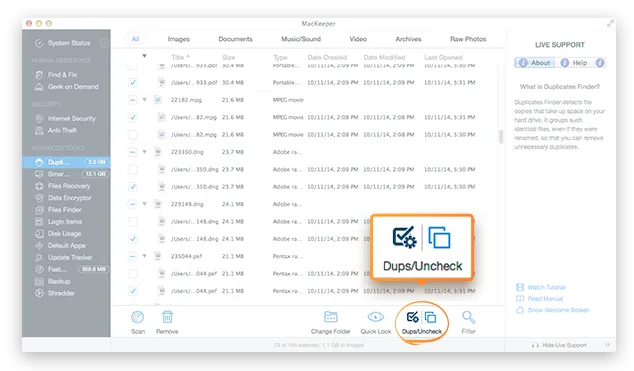Collapse the 235044.pef group

(144, 256)
